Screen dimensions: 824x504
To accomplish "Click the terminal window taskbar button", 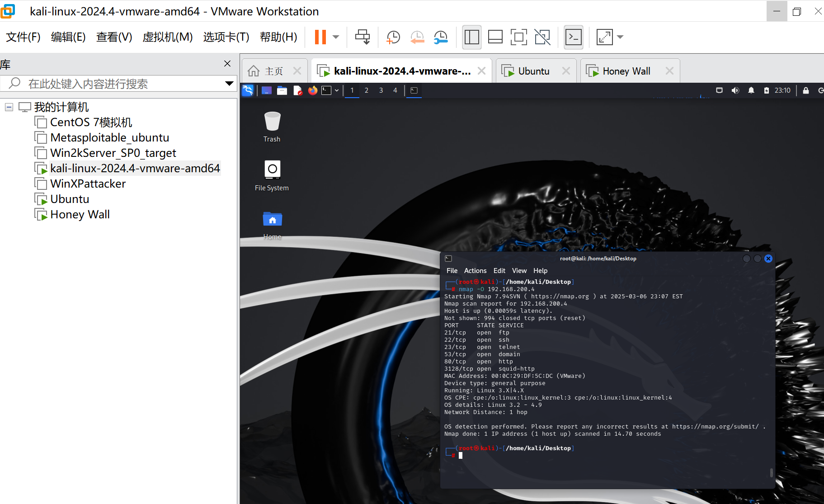I will click(414, 90).
